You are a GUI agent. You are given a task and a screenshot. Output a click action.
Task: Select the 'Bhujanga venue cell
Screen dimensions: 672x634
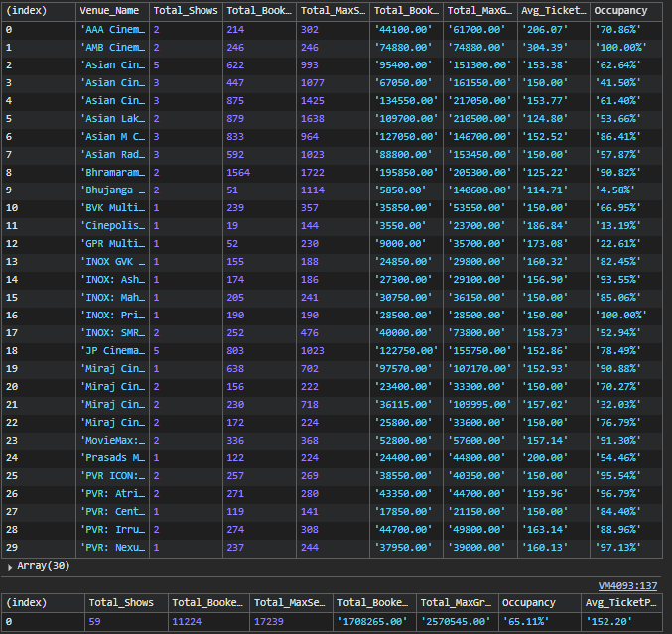click(113, 190)
